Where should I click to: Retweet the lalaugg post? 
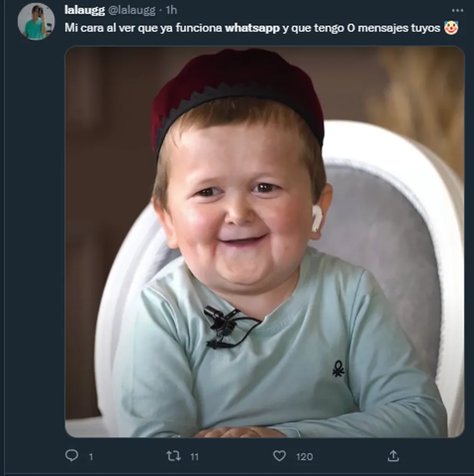(173, 456)
